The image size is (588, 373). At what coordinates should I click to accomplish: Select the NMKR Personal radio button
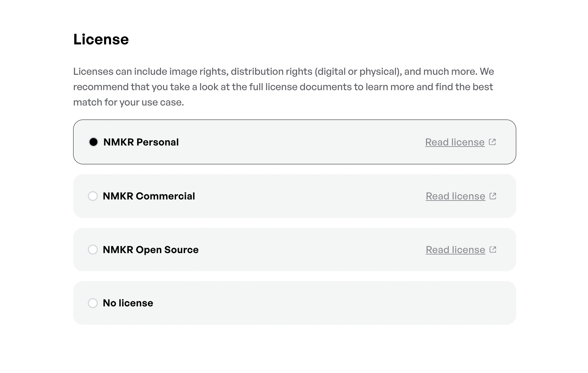point(93,142)
